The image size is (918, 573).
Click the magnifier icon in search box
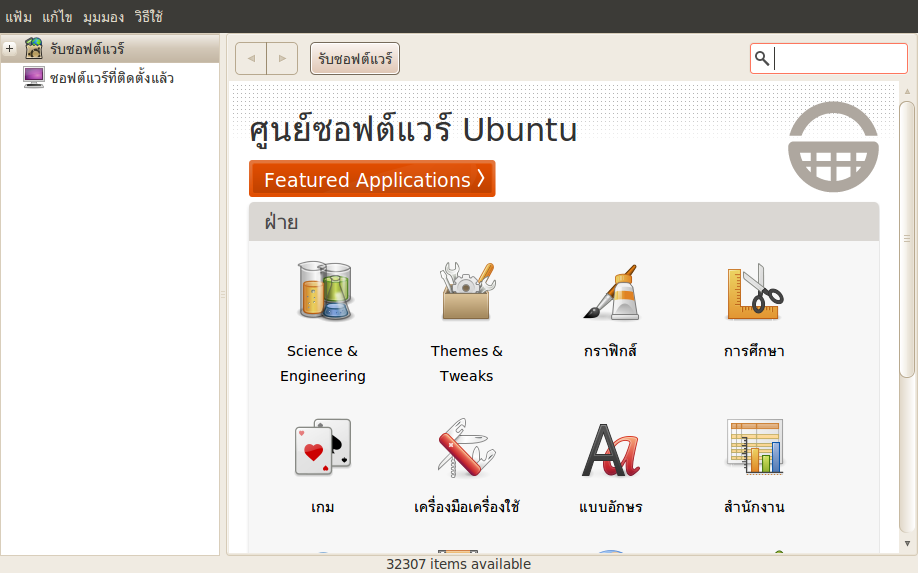point(761,58)
